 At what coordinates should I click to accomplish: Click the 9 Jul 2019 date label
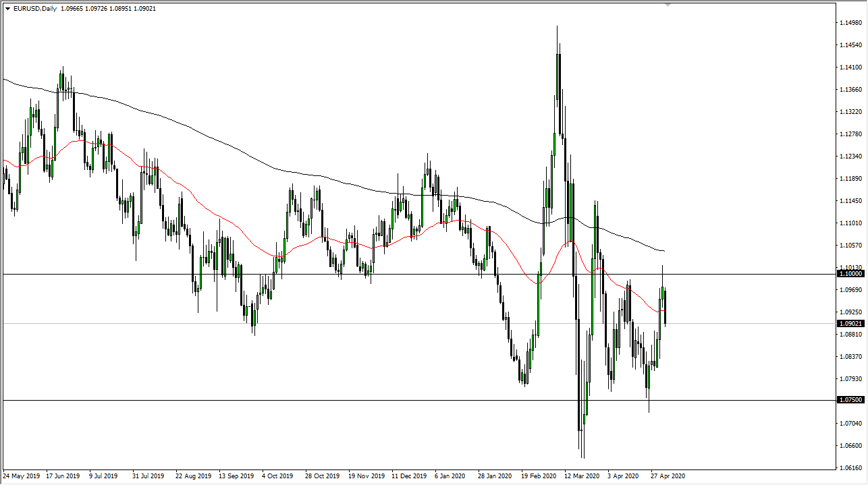(103, 476)
